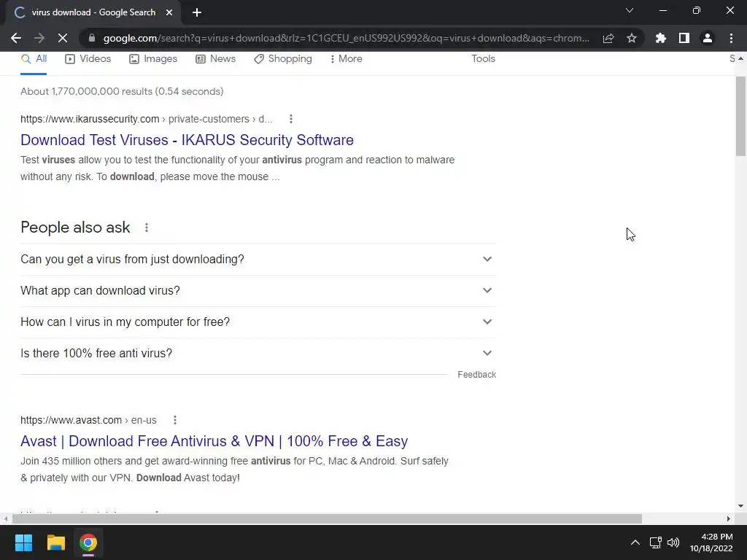This screenshot has width=747, height=560.
Task: Open Windows Start menu
Action: (23, 542)
